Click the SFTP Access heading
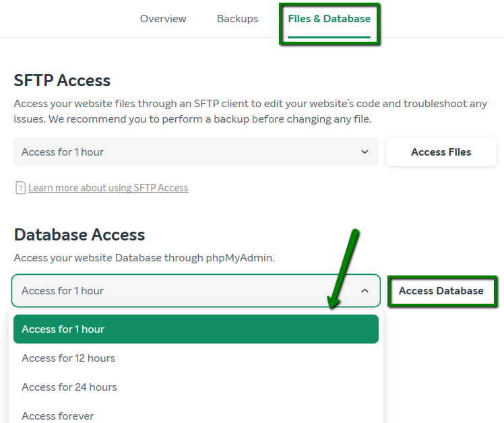 62,80
